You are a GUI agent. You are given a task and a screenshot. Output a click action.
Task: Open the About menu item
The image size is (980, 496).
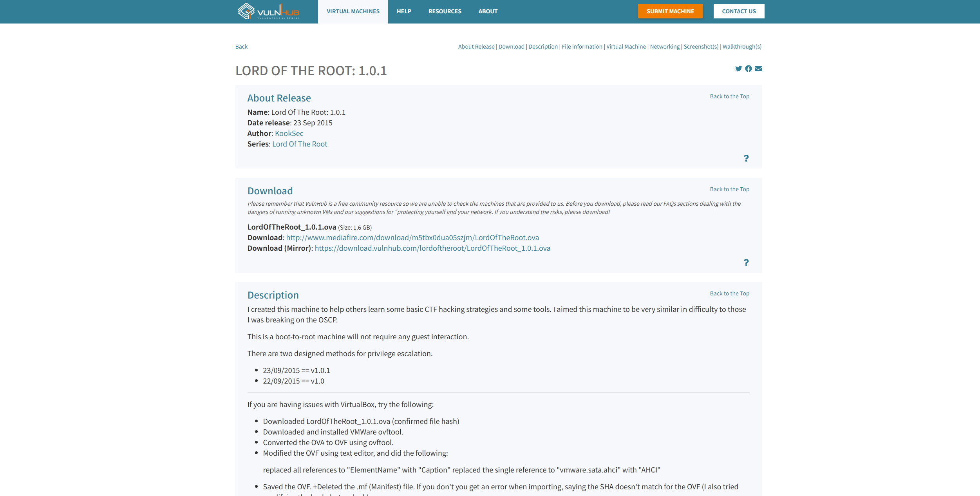point(488,11)
